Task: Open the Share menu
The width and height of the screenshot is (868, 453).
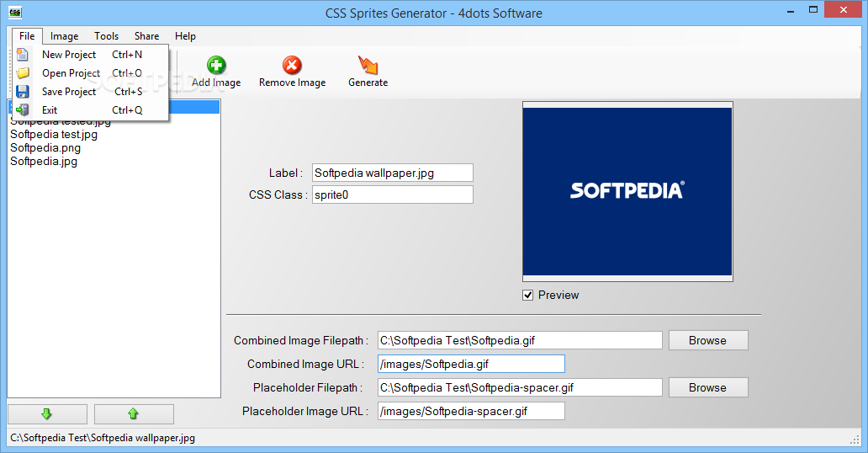Action: (146, 36)
